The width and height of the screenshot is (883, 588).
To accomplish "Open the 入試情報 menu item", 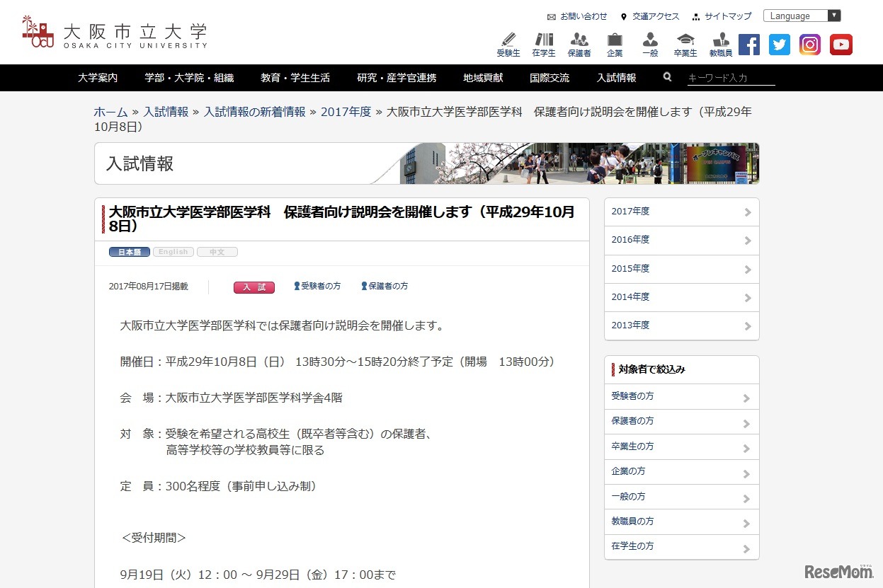I will pos(615,78).
